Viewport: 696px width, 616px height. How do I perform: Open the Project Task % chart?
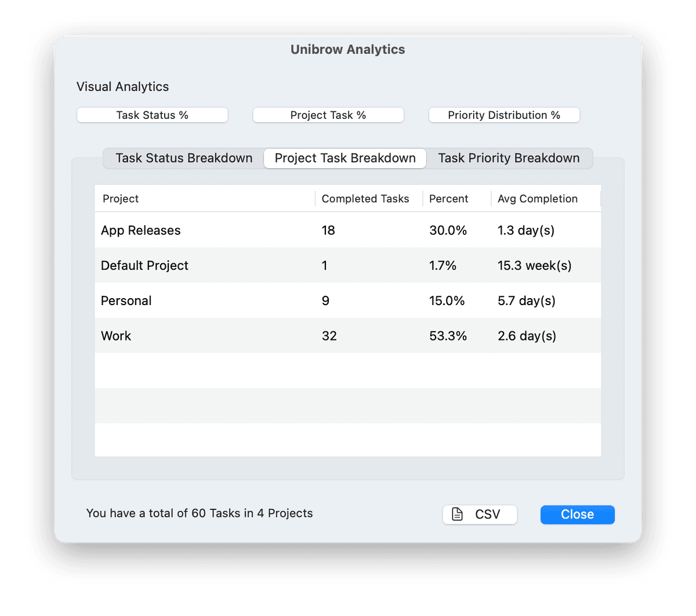tap(328, 115)
